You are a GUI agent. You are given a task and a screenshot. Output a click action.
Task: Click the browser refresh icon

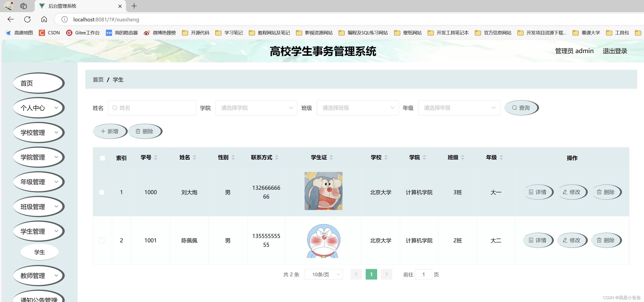pos(28,19)
